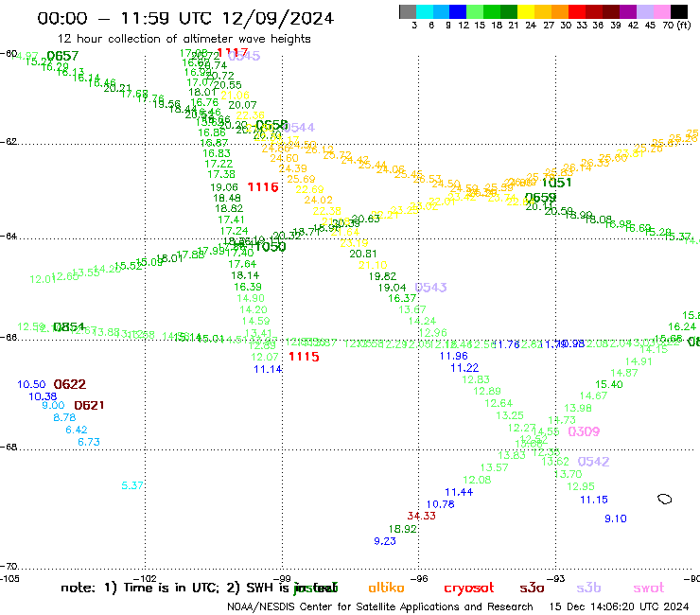Click the blue 11.14 wave height
The height and width of the screenshot is (615, 700).
268,369
